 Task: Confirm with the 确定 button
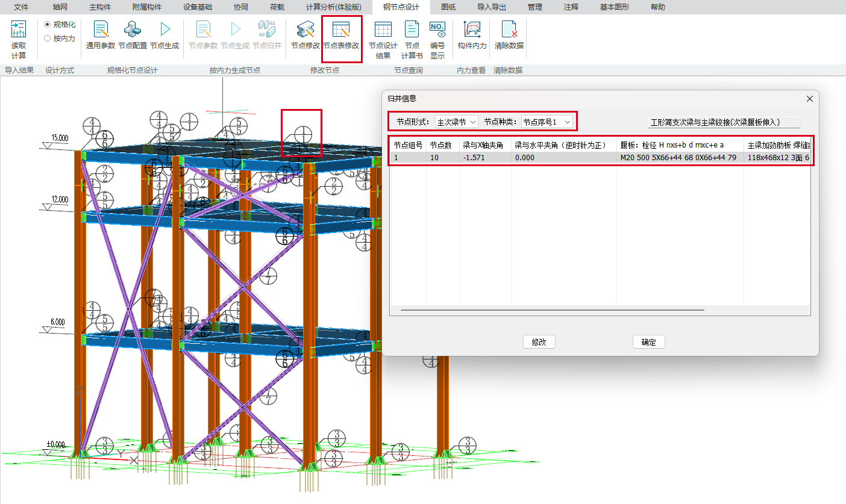click(648, 342)
